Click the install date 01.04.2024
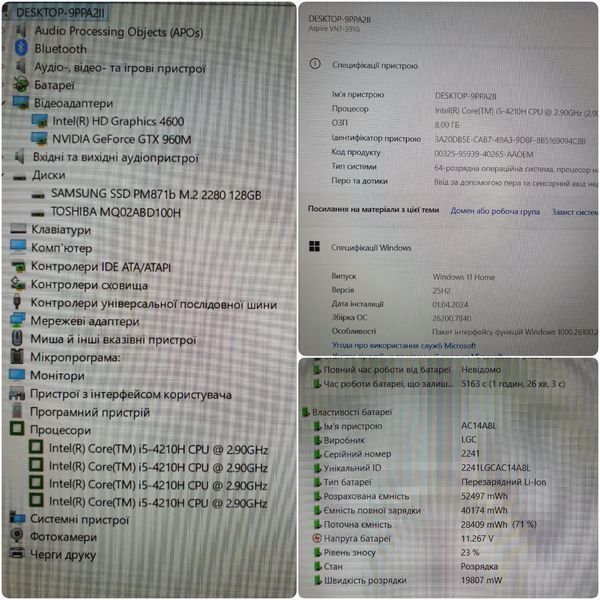 [450, 305]
